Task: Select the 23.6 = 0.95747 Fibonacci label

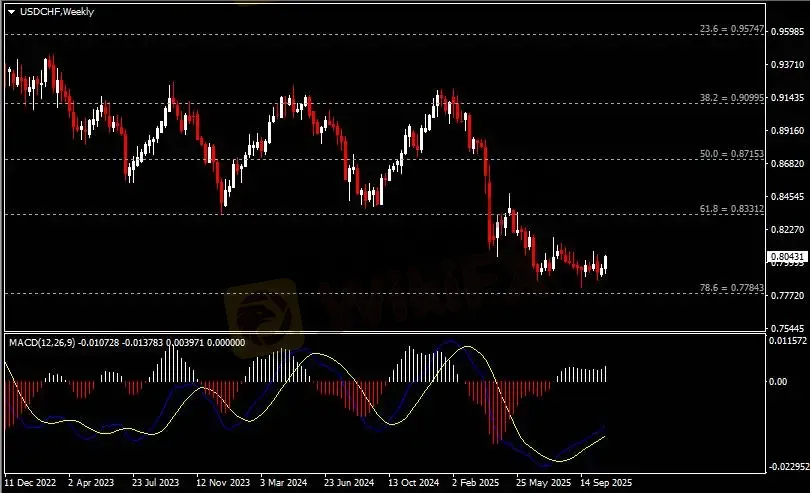Action: [x=731, y=29]
